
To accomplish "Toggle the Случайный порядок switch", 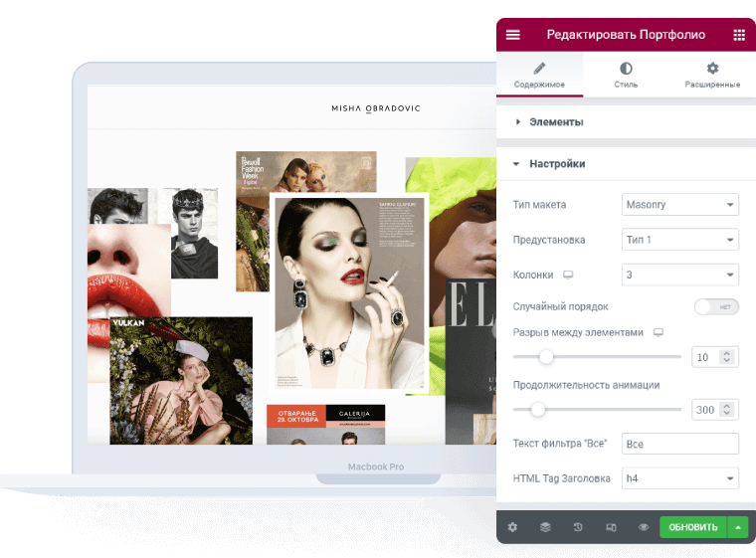I will point(716,306).
